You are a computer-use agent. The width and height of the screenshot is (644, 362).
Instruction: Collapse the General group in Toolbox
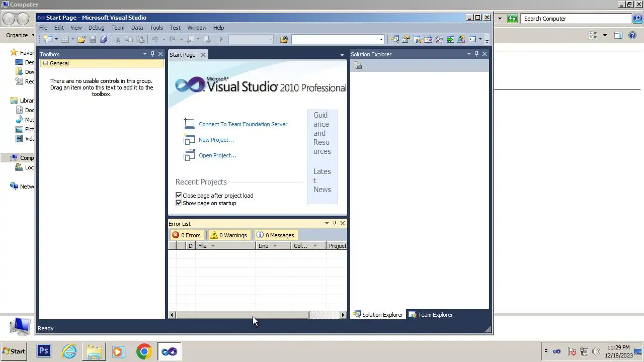coord(45,63)
